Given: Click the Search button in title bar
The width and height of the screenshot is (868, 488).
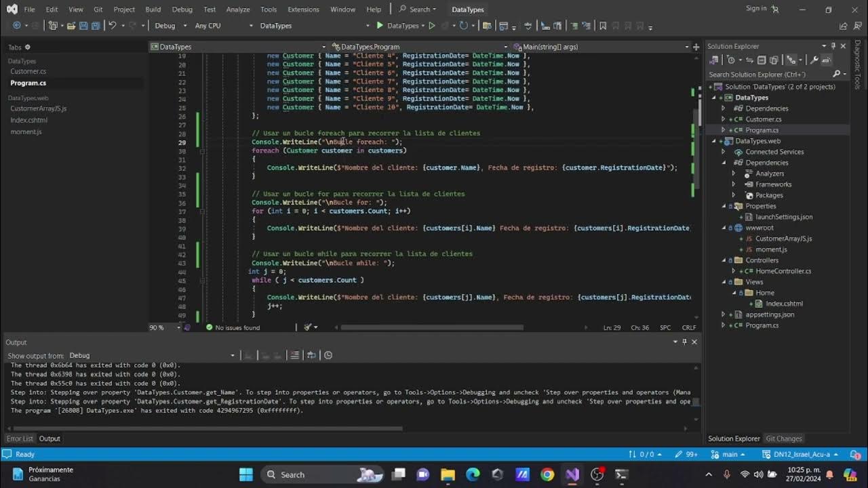Looking at the screenshot, I should pos(418,9).
